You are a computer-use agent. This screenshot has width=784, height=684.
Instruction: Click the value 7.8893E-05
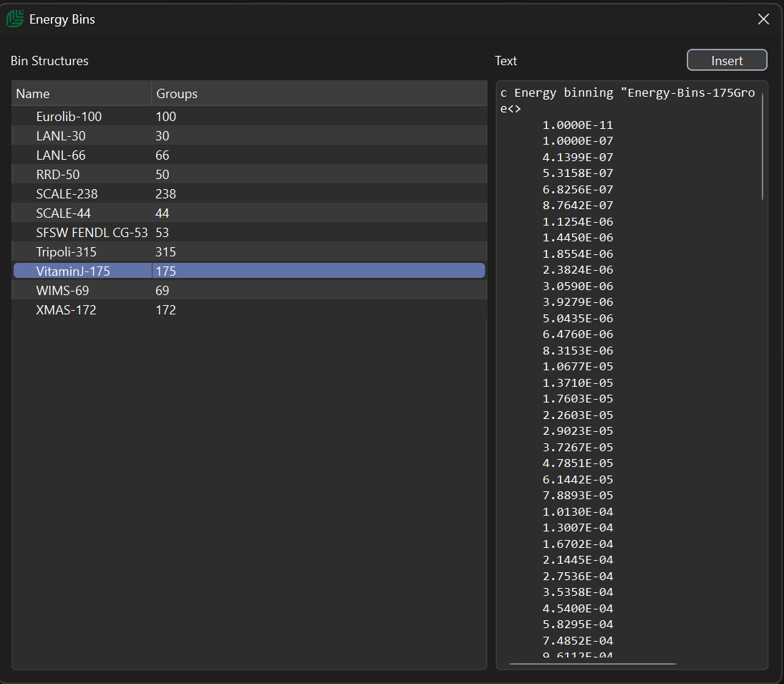[578, 496]
